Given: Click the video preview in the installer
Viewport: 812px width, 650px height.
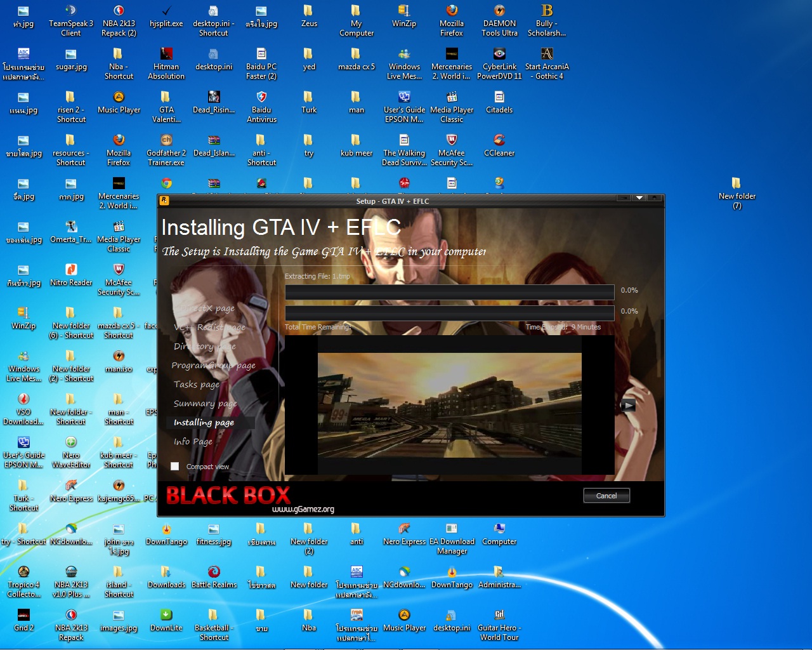Looking at the screenshot, I should click(x=449, y=405).
